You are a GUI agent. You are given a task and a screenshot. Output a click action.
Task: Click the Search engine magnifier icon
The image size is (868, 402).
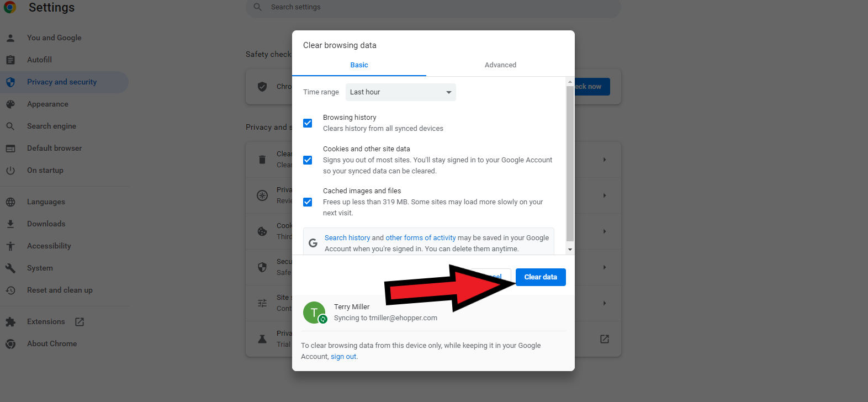[10, 126]
